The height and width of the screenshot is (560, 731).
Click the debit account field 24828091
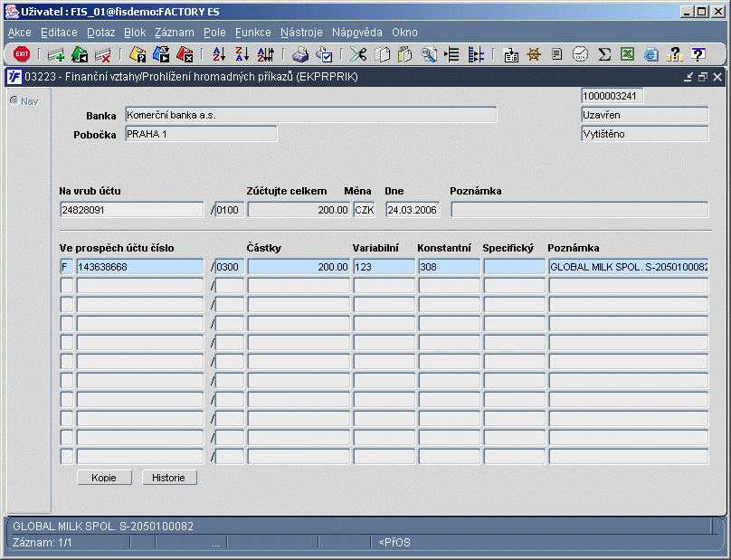click(x=132, y=210)
